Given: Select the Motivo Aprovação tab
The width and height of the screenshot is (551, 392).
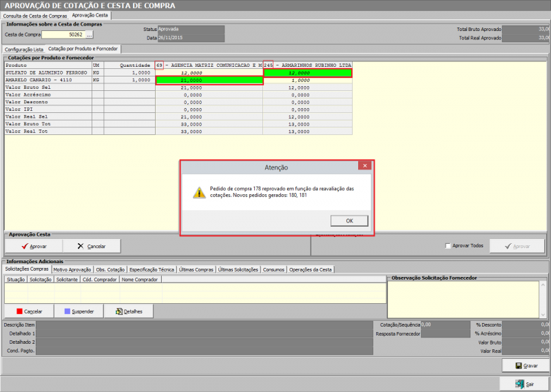Looking at the screenshot, I should click(x=72, y=269).
